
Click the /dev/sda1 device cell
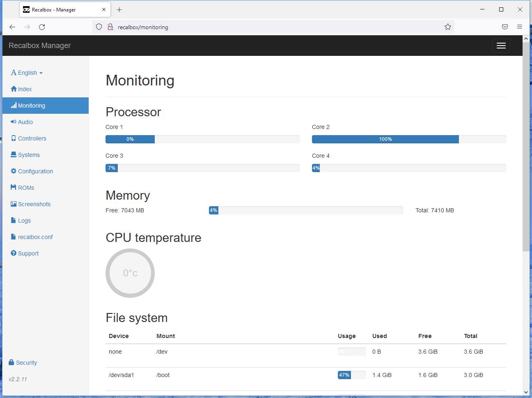[122, 375]
